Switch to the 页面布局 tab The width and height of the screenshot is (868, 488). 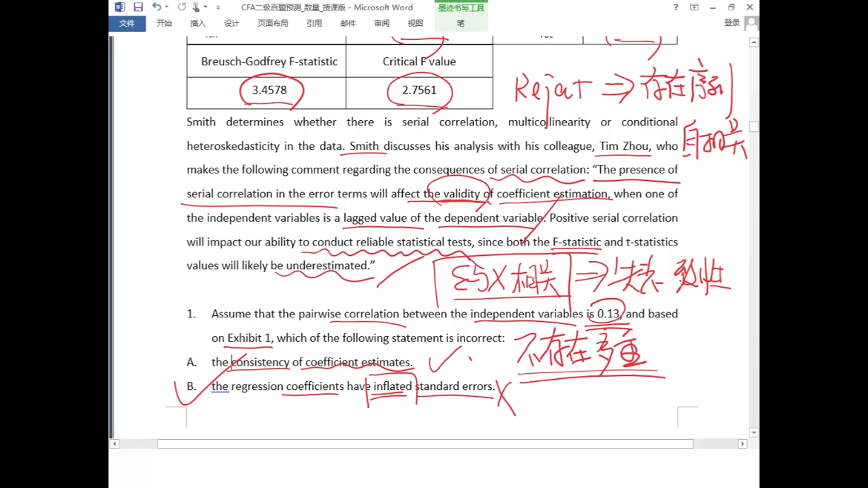tap(273, 23)
